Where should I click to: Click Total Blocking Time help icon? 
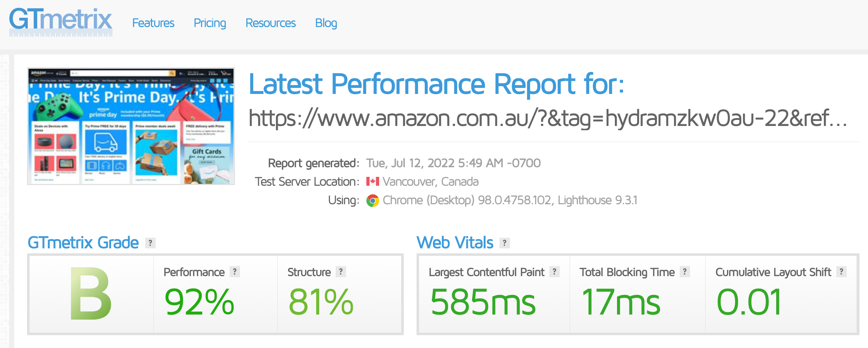pos(685,272)
